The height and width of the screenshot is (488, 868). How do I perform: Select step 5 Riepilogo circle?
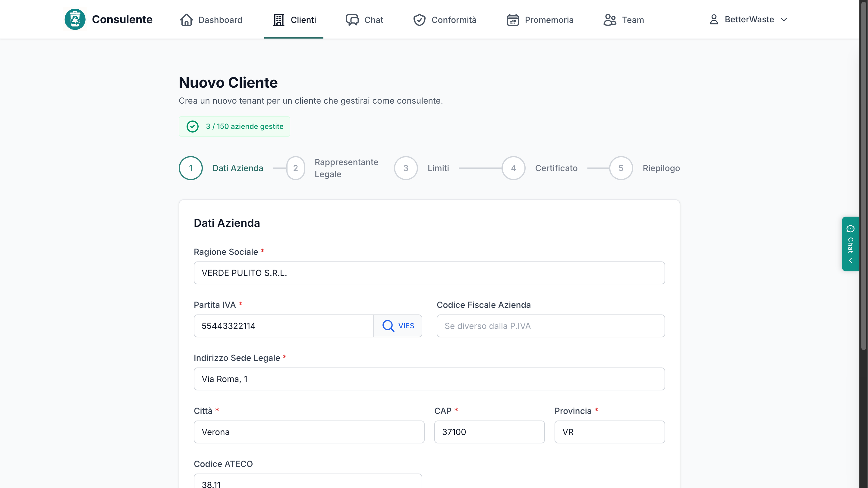[x=621, y=168]
